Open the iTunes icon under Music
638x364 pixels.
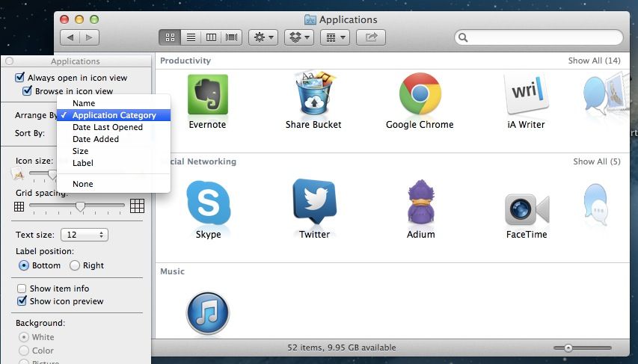pos(207,312)
